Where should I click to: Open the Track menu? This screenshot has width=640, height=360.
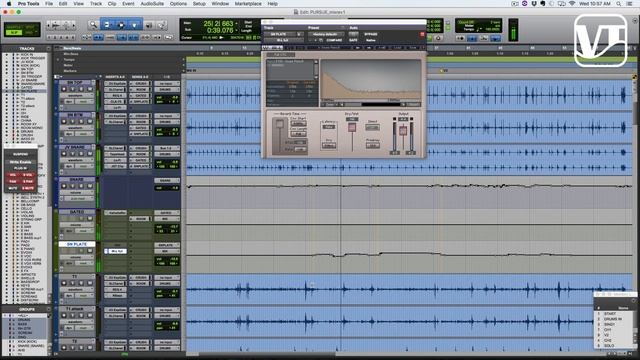(x=96, y=4)
